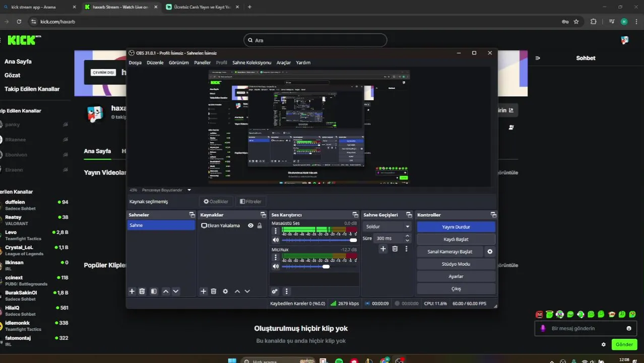Open Spotify from the Windows taskbar
The height and width of the screenshot is (363, 644).
pos(339,361)
